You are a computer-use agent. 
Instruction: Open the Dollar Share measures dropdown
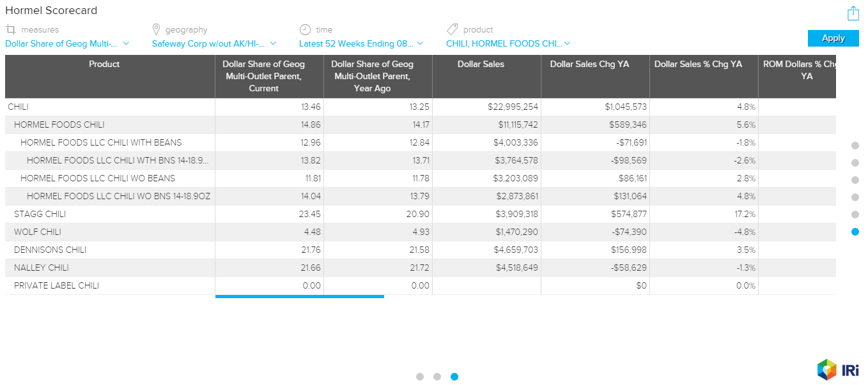click(x=67, y=43)
